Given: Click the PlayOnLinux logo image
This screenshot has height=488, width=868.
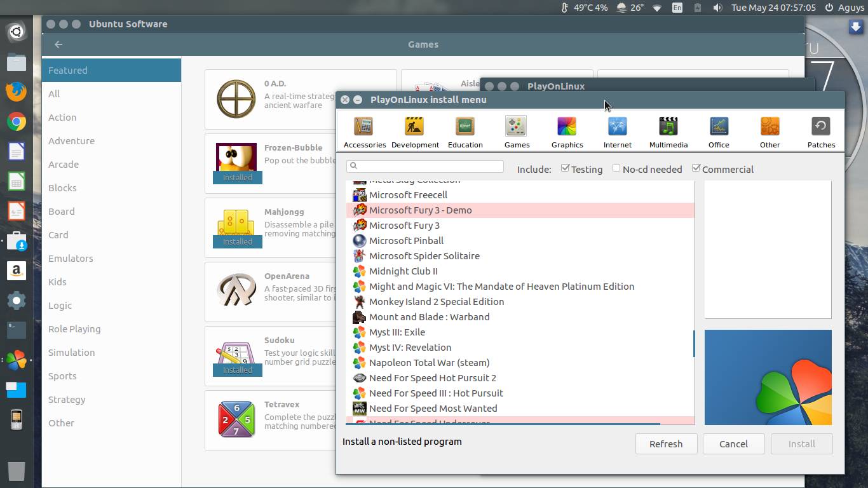Looking at the screenshot, I should point(768,377).
